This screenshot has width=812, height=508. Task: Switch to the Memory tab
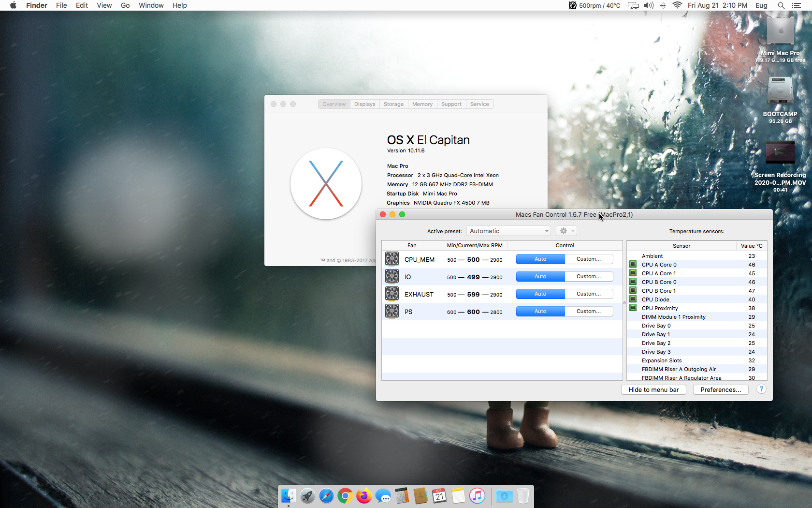click(422, 104)
